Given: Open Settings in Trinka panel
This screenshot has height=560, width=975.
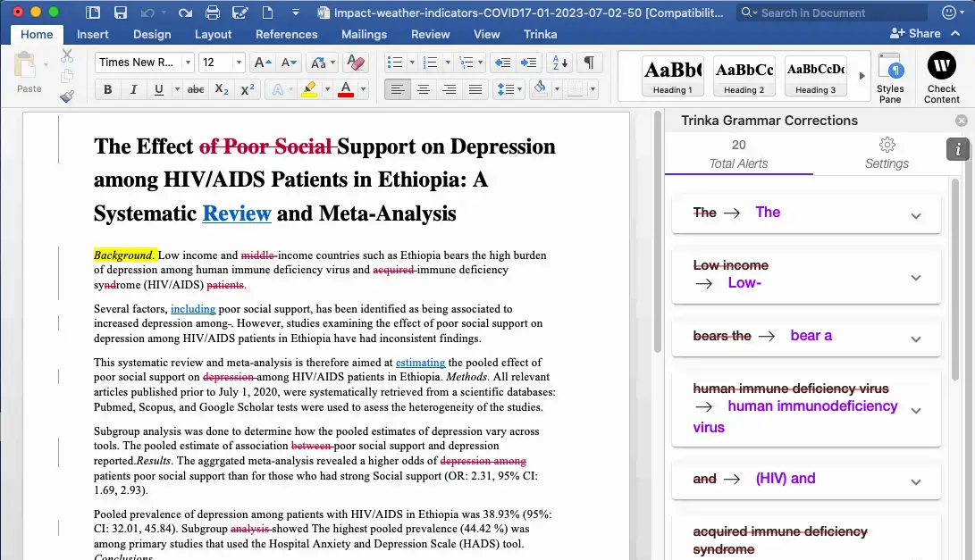Looking at the screenshot, I should click(x=887, y=154).
